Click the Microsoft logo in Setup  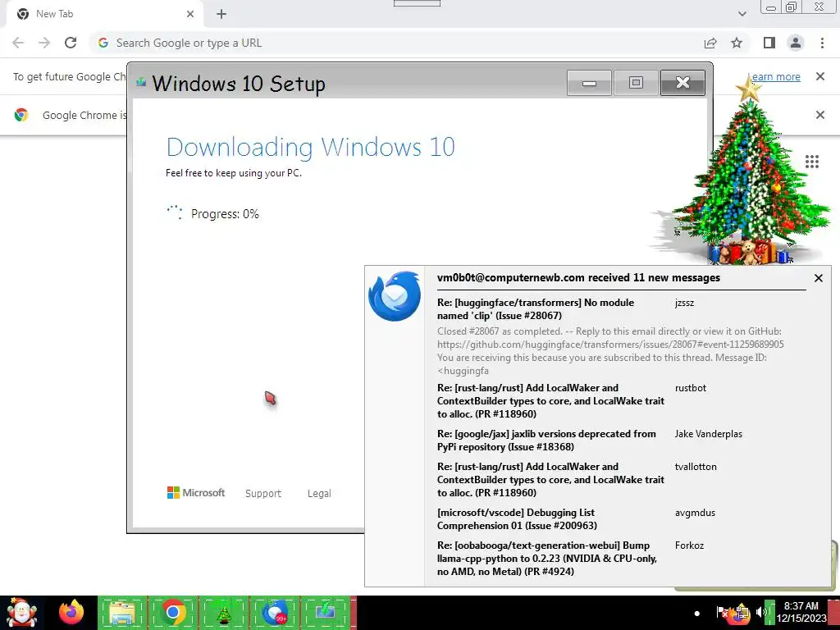click(196, 492)
